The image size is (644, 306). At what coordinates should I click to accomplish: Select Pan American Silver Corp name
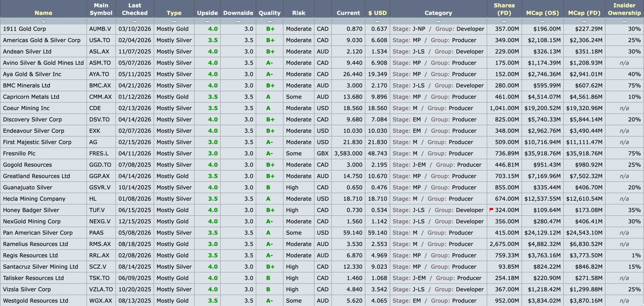tap(38, 232)
